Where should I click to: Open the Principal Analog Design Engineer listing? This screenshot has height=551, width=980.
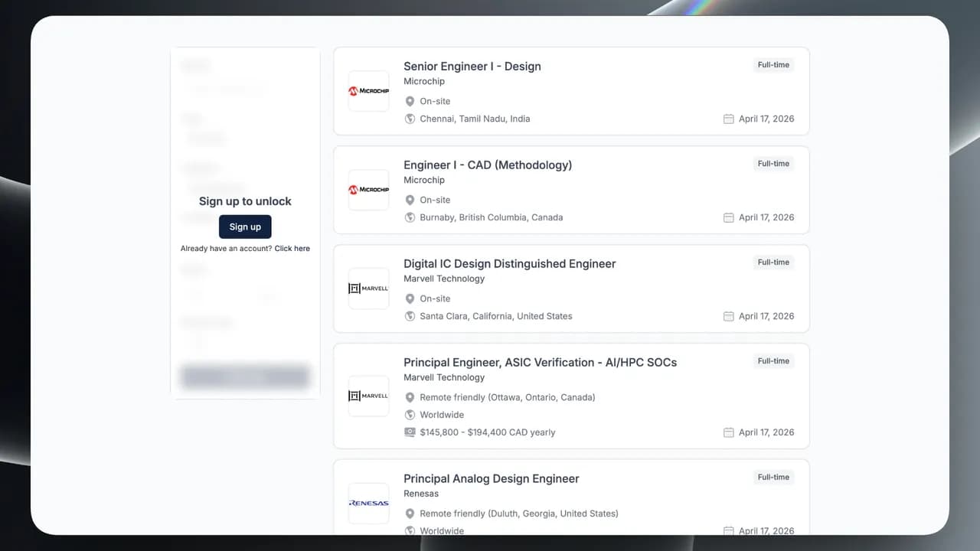(x=492, y=479)
